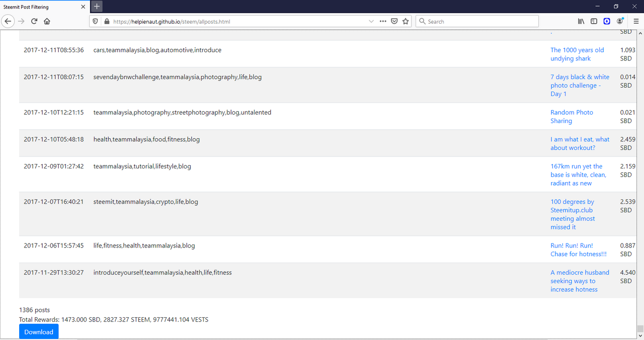Save page to Pocket
This screenshot has width=644, height=340.
pos(394,22)
